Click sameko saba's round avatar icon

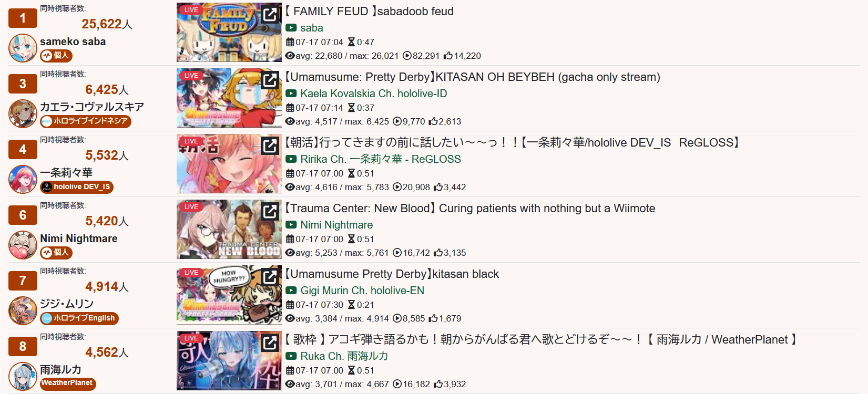coord(23,48)
